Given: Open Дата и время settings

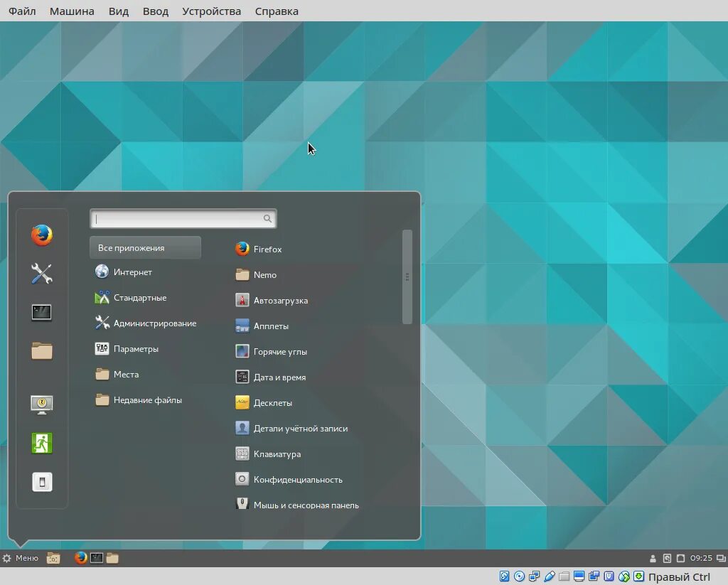Looking at the screenshot, I should click(270, 377).
